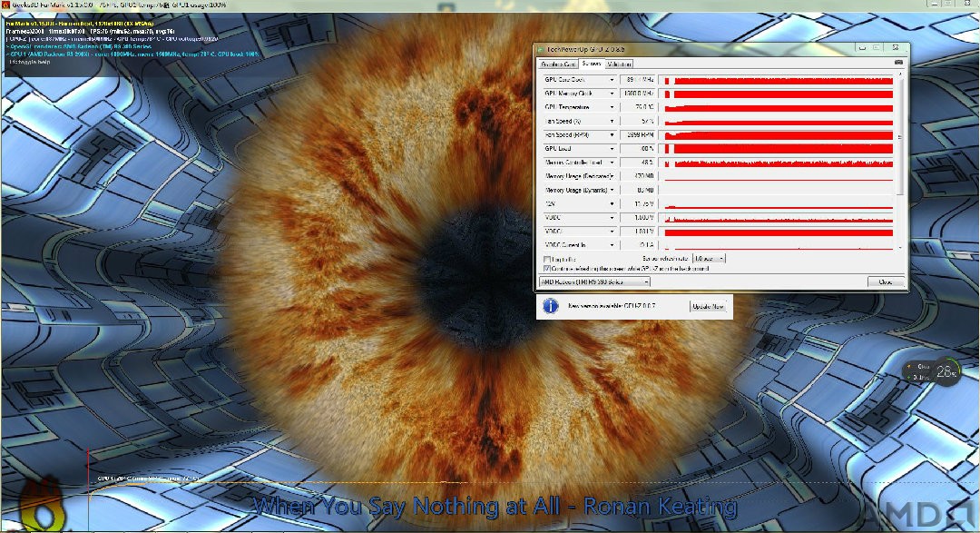Click the blue information icon in update notice
980x533 pixels.
tap(551, 306)
